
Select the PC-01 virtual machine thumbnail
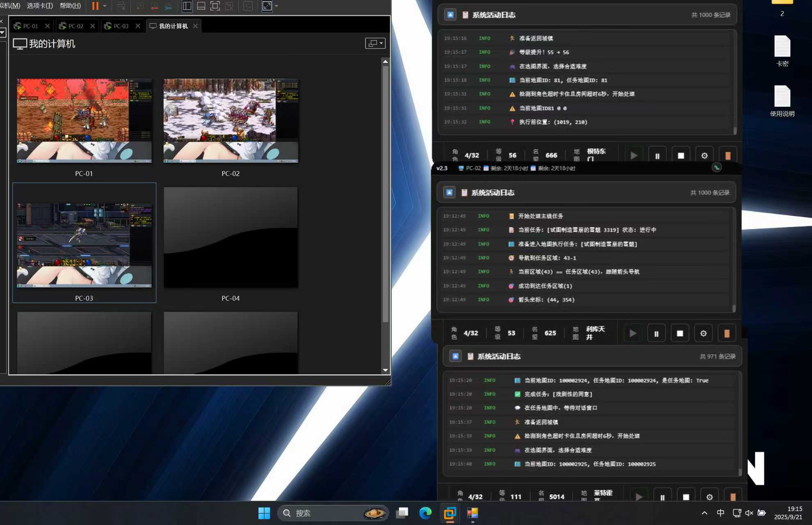pos(84,121)
